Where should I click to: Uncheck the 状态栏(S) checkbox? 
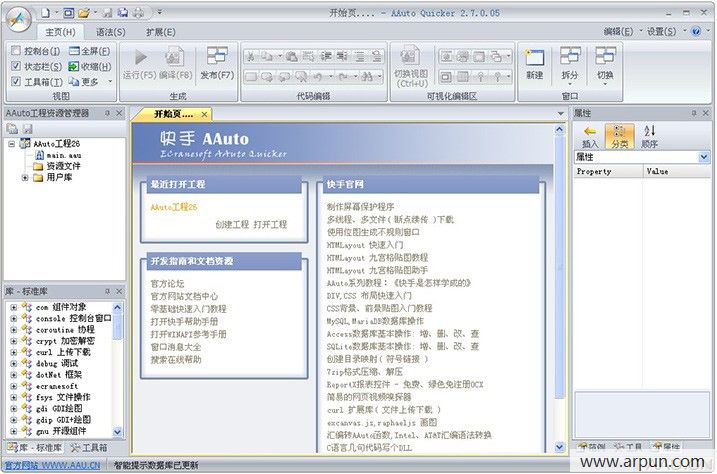16,66
